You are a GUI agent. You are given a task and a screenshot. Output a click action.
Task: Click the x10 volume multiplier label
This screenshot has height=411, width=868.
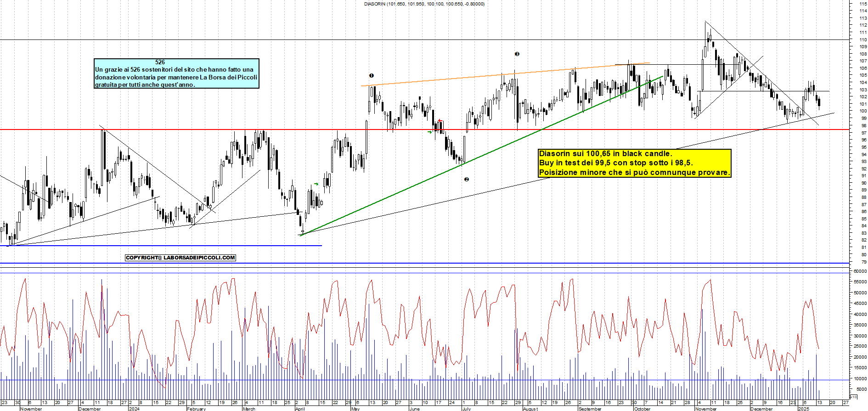click(853, 397)
